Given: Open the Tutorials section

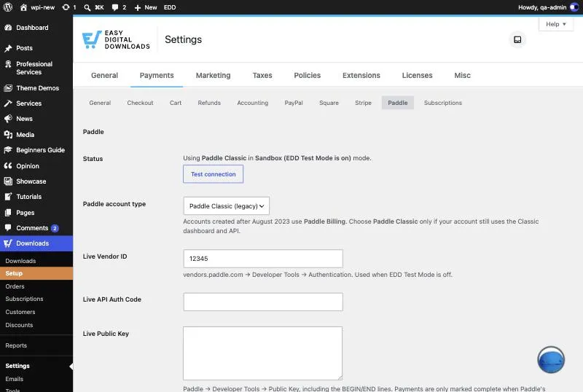Looking at the screenshot, I should tap(28, 197).
